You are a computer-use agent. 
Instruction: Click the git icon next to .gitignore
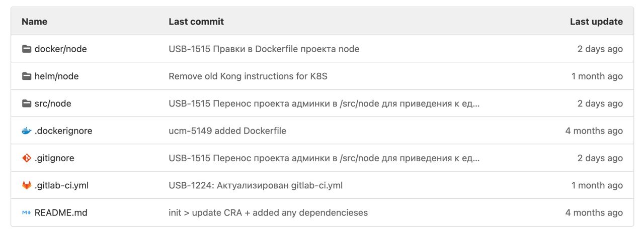click(x=27, y=158)
